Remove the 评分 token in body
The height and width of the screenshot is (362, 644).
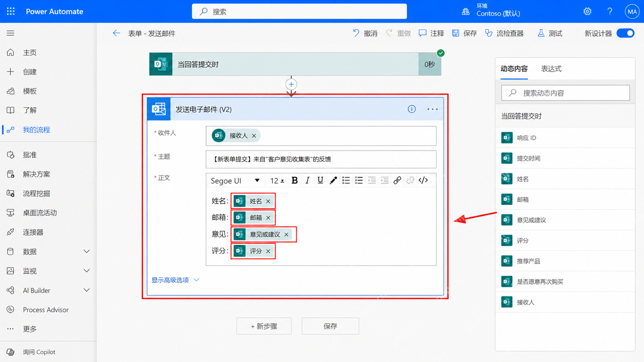click(268, 251)
